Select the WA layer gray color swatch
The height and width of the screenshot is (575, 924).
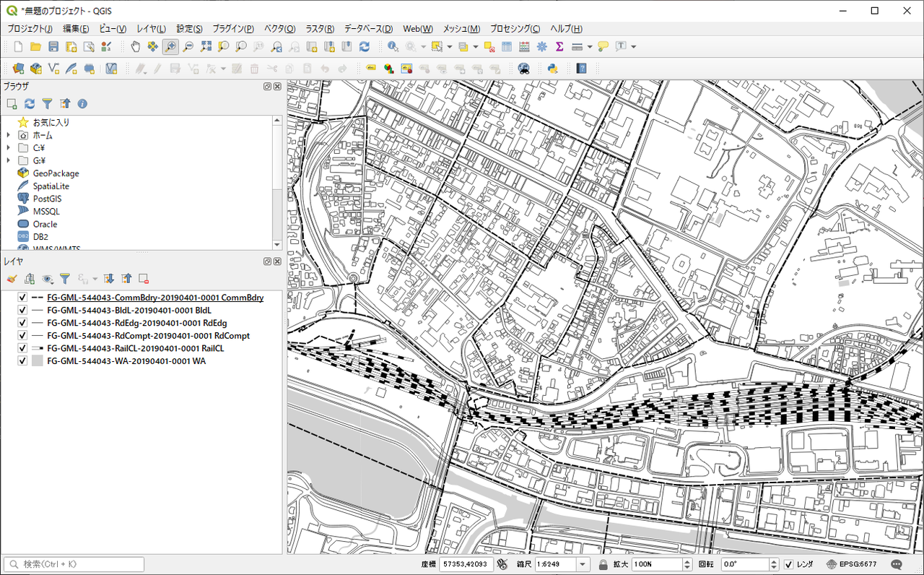(38, 361)
